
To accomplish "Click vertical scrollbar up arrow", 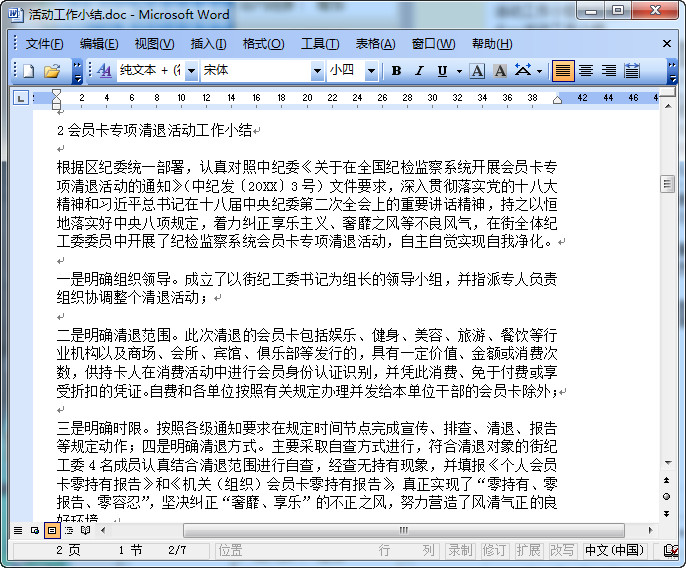I will coord(667,106).
